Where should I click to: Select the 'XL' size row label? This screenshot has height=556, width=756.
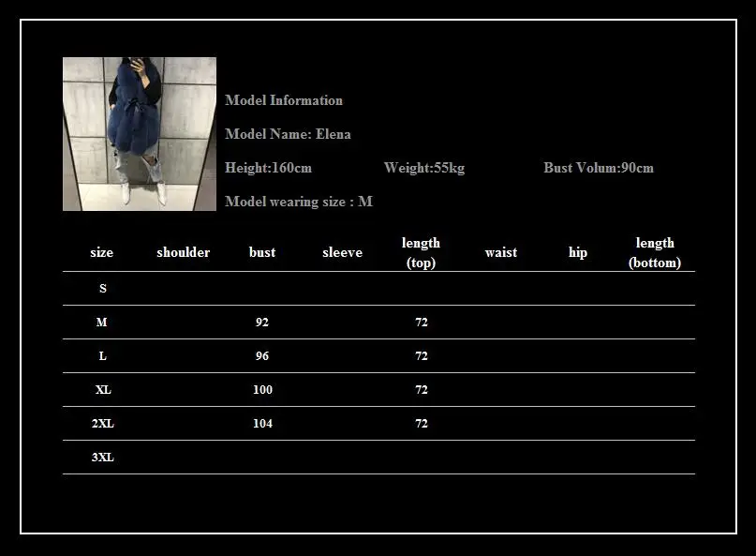click(x=103, y=390)
